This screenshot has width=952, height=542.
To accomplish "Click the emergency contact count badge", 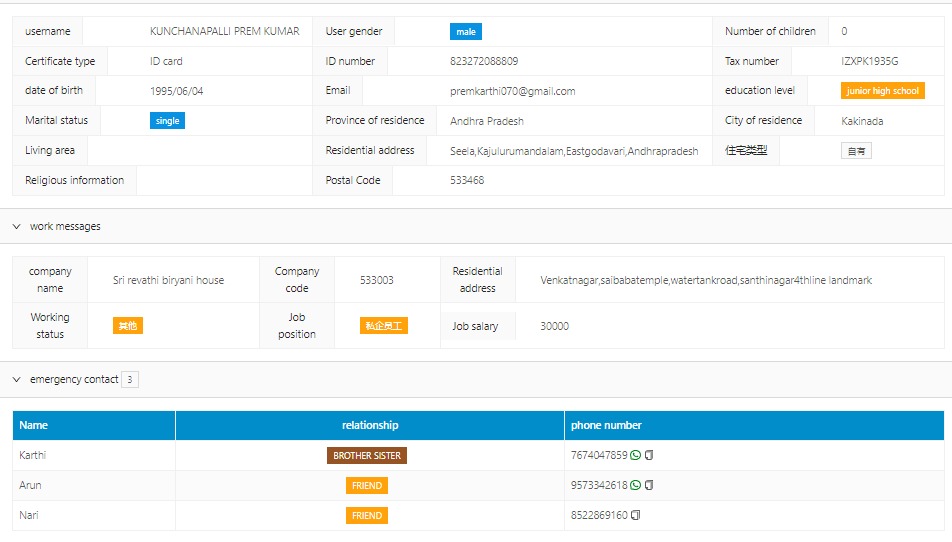I will pos(130,380).
